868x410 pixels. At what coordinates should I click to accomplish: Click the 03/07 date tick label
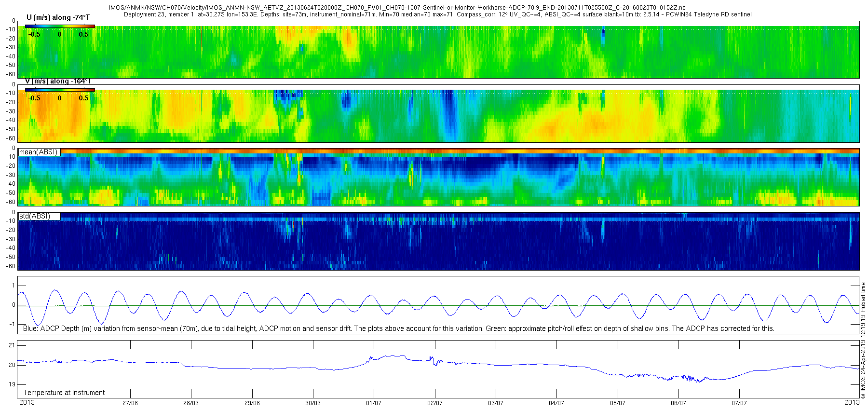496,403
